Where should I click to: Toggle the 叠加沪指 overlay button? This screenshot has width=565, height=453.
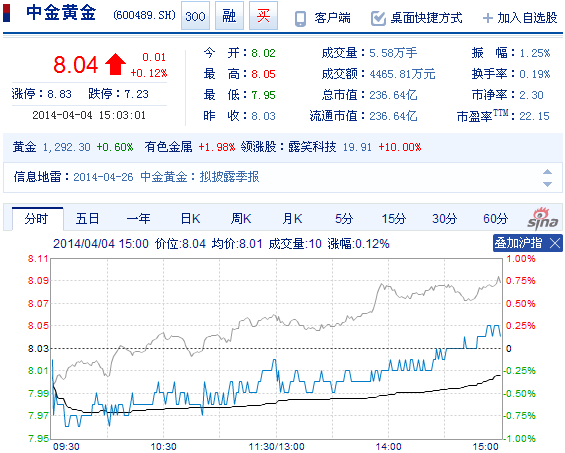518,243
